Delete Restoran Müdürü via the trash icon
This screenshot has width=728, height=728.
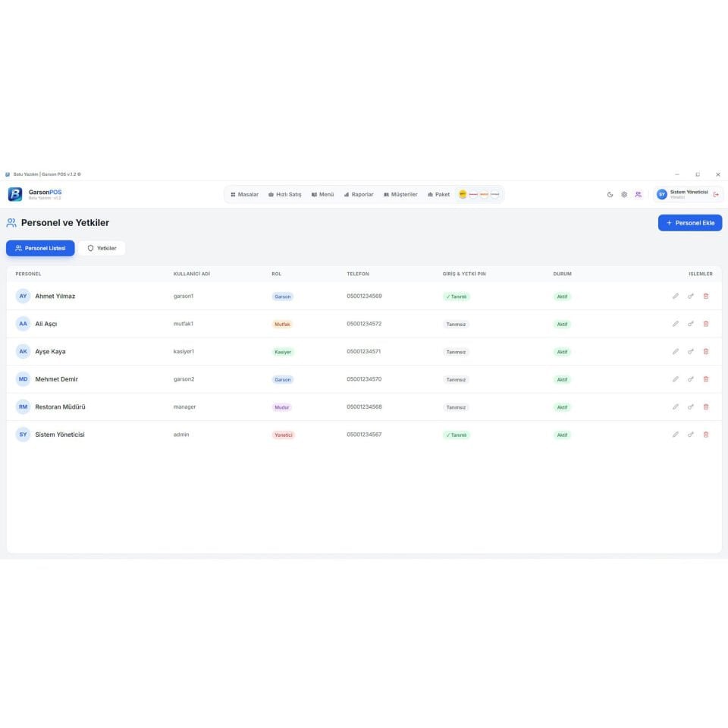point(706,406)
